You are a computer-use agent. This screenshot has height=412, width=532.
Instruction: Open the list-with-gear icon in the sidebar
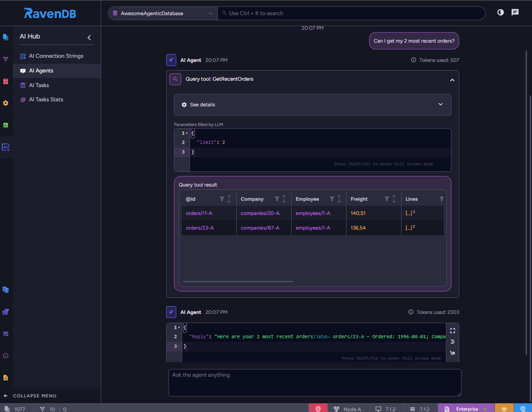tap(5, 334)
